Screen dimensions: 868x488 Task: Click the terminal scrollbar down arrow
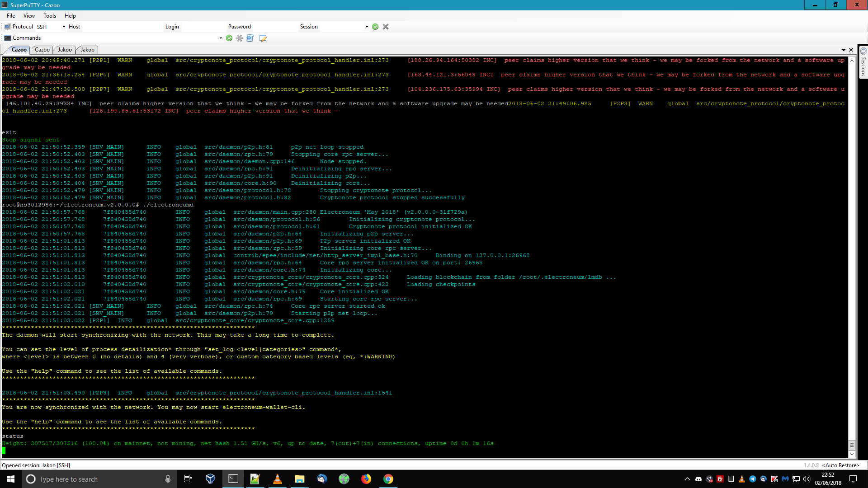point(852,454)
